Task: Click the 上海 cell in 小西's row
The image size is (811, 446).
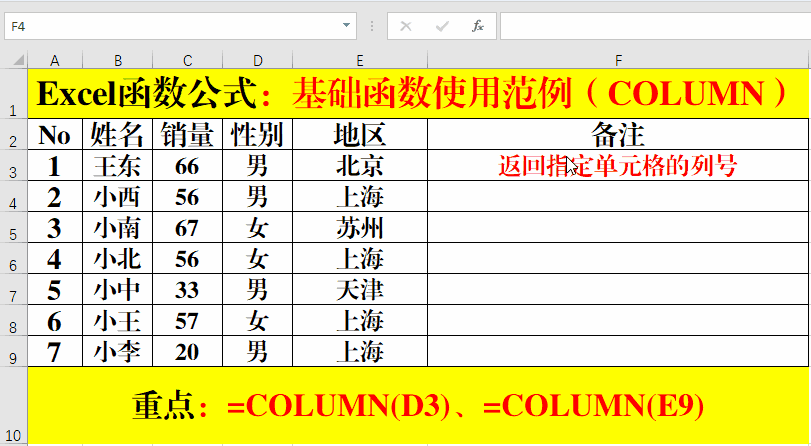Action: point(360,197)
